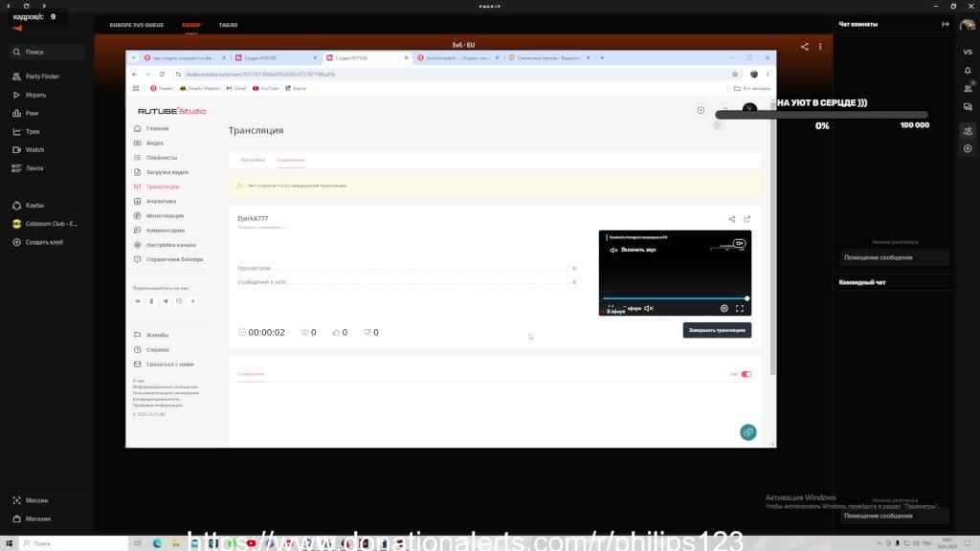Click the stream player progress bar

point(675,298)
